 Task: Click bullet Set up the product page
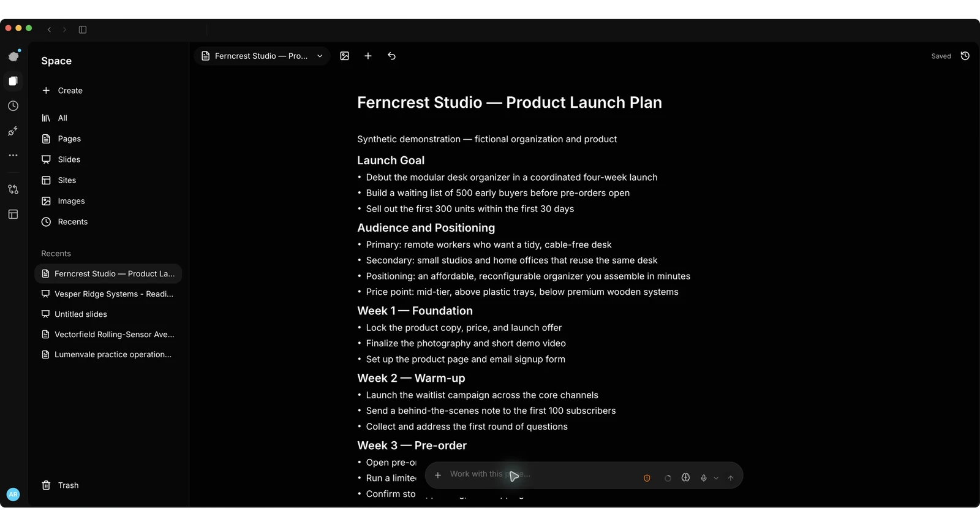coord(466,360)
